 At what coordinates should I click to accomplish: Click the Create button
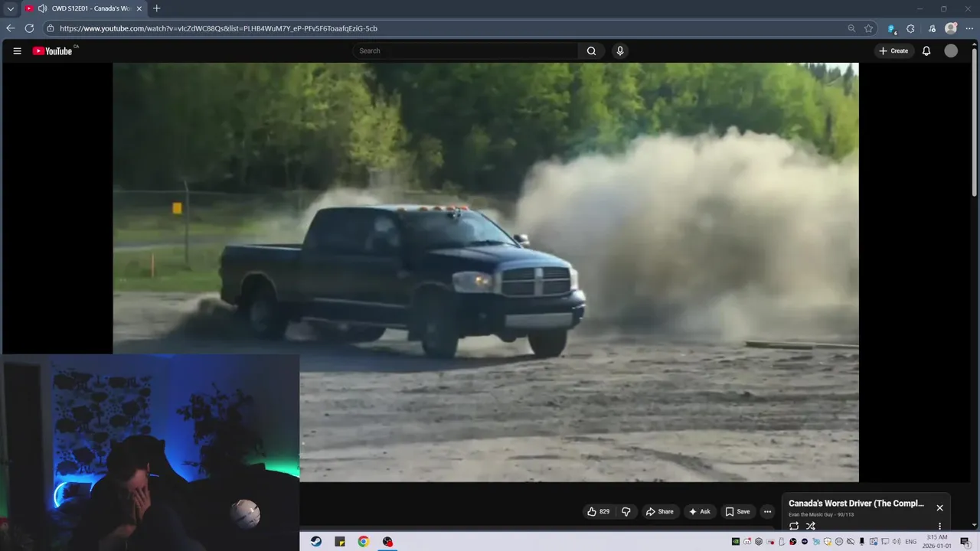(x=894, y=51)
